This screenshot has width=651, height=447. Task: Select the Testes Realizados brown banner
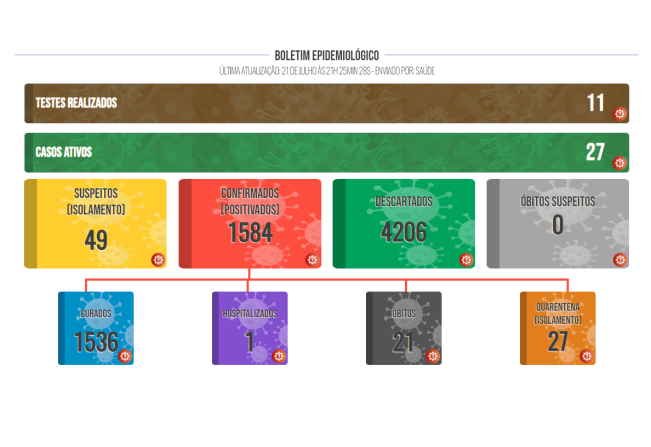tap(327, 103)
